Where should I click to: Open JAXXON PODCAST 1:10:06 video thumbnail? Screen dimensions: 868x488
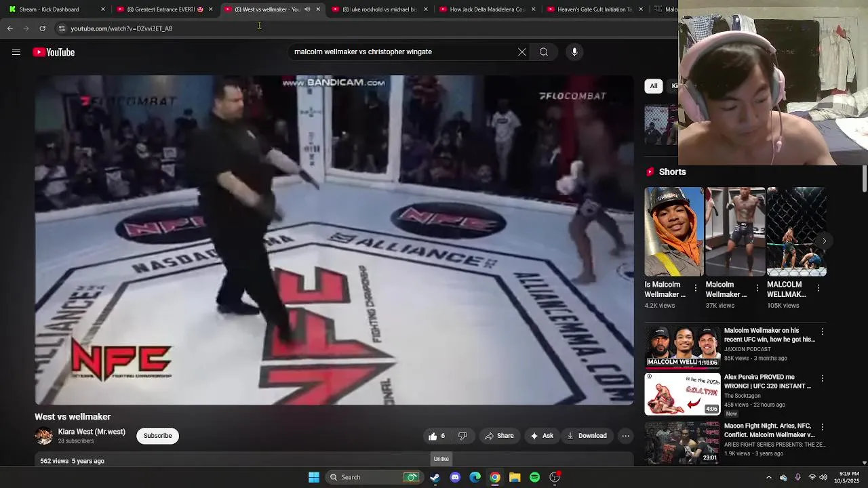click(682, 347)
